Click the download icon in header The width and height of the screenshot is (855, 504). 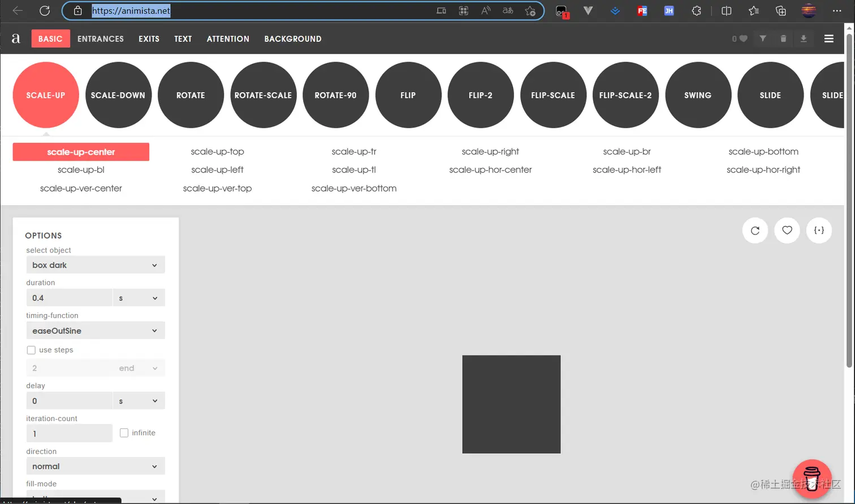pos(804,38)
